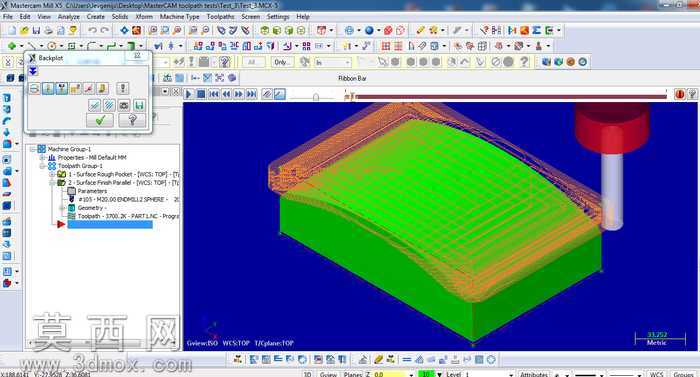
Task: Open the Level dropdown in status bar
Action: tap(511, 374)
